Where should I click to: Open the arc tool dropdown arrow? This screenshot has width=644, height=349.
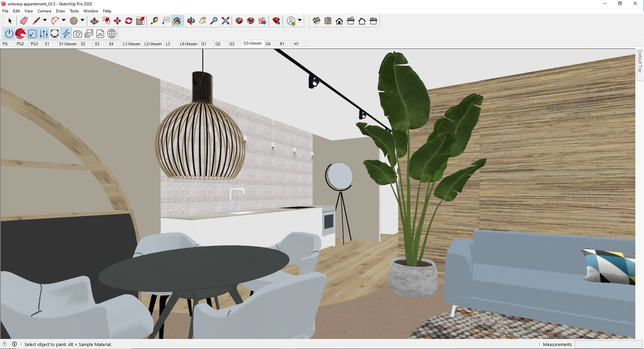[64, 20]
